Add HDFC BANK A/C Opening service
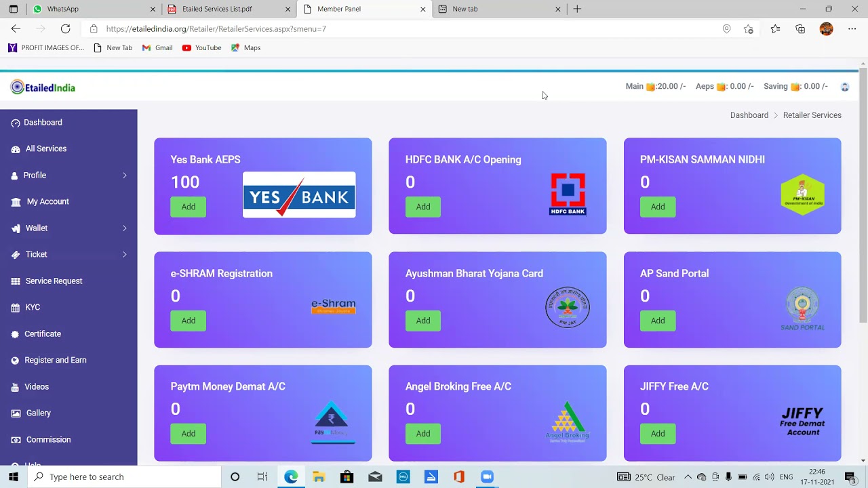 coord(423,207)
